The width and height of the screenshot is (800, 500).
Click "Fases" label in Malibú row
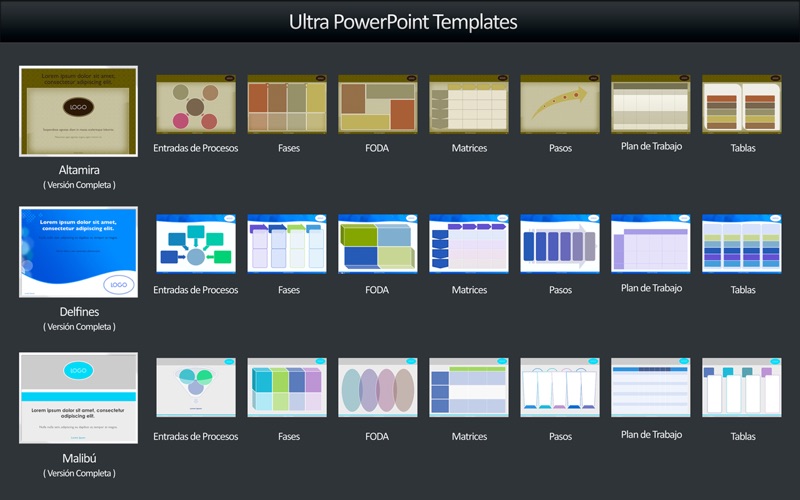[x=289, y=436]
